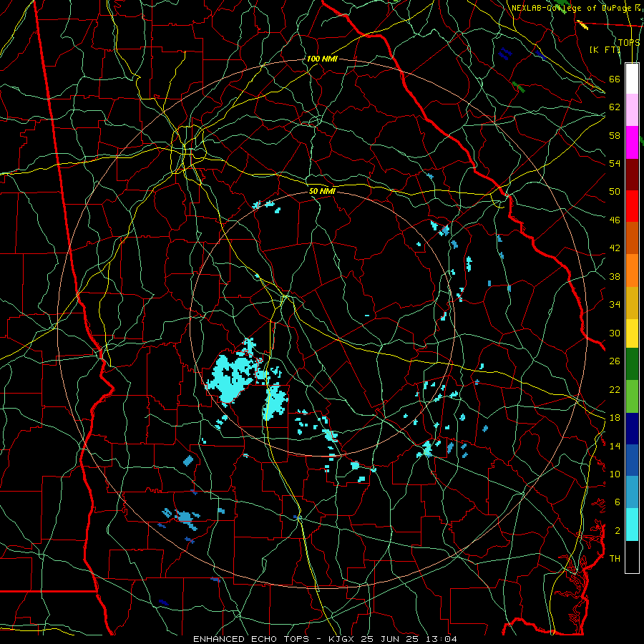Image resolution: width=644 pixels, height=644 pixels.
Task: Select the '18' legend value
Action: pyautogui.click(x=615, y=418)
